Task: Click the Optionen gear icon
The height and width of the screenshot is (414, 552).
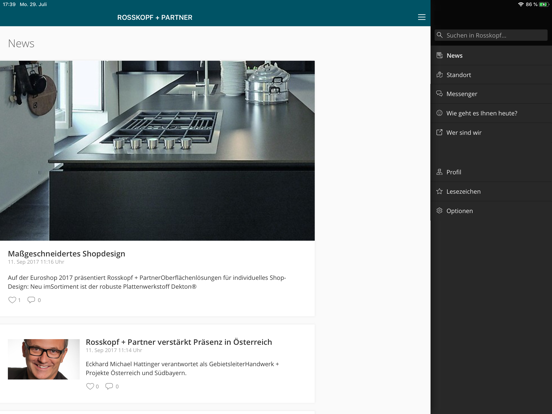Action: 439,211
